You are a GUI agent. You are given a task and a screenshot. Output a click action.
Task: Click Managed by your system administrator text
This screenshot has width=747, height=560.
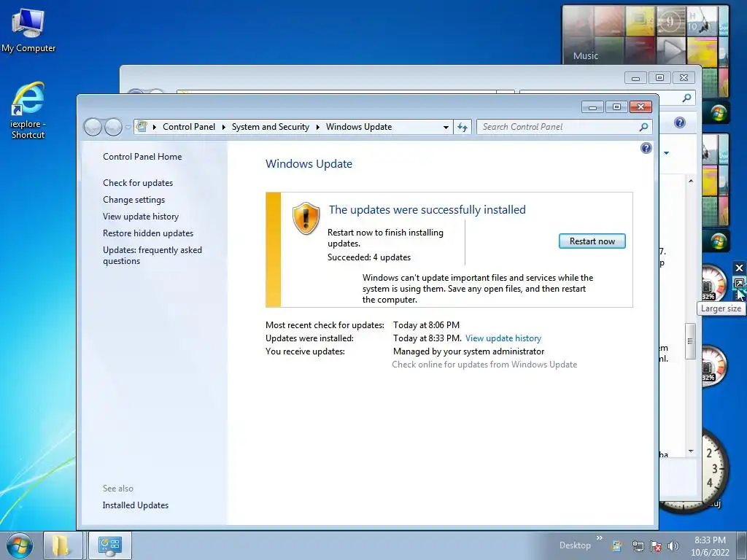pos(468,351)
